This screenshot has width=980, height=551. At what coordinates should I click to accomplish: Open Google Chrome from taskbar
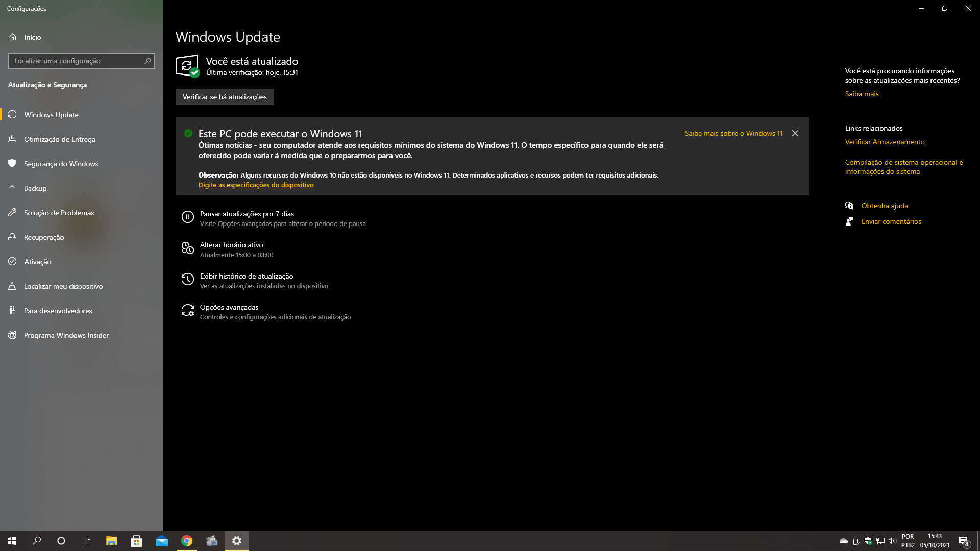(187, 541)
